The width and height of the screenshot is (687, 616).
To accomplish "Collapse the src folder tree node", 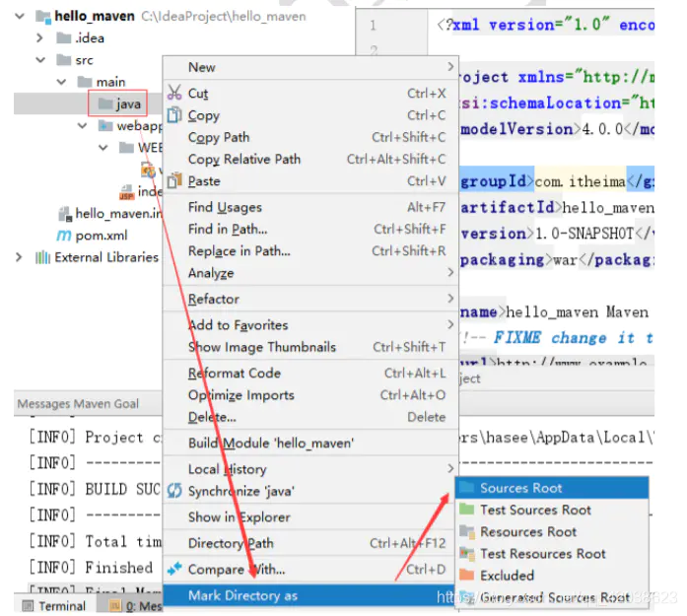I will tap(40, 59).
